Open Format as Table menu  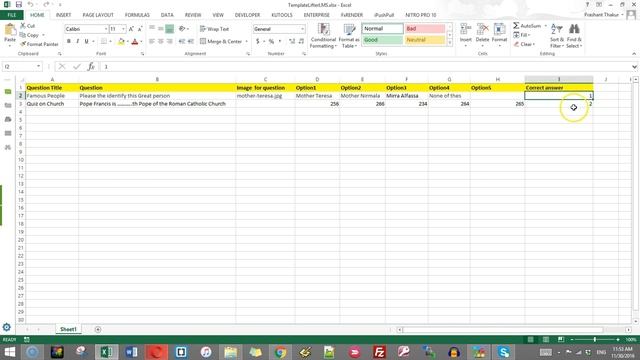[349, 36]
